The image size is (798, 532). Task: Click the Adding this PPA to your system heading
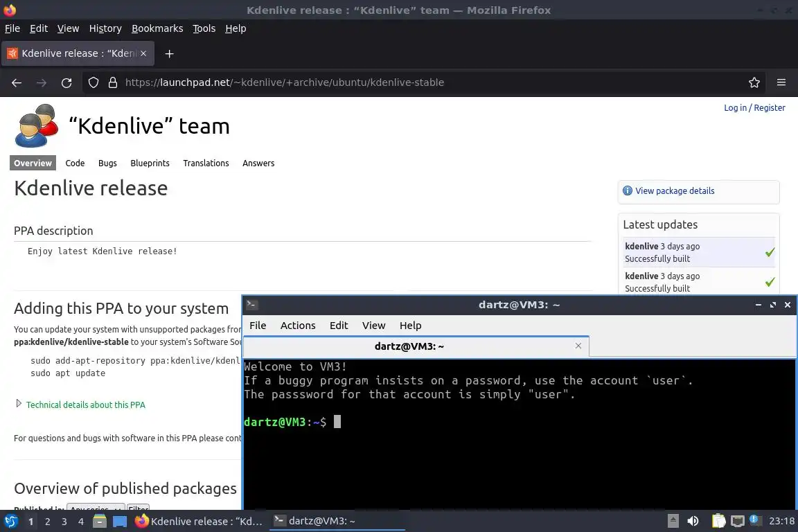(x=121, y=308)
